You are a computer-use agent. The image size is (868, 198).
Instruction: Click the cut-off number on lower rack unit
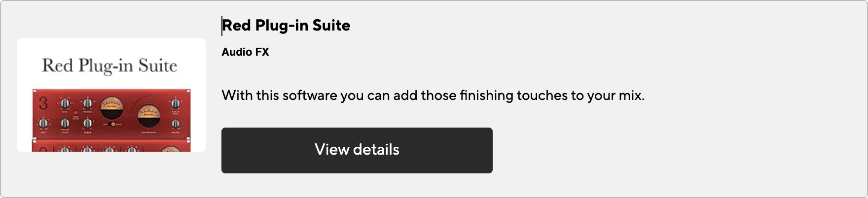tap(43, 149)
